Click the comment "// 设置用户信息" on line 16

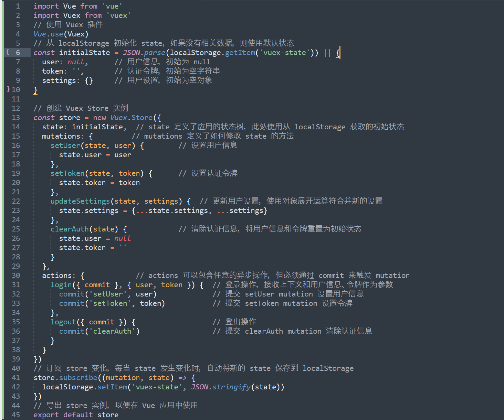point(208,146)
